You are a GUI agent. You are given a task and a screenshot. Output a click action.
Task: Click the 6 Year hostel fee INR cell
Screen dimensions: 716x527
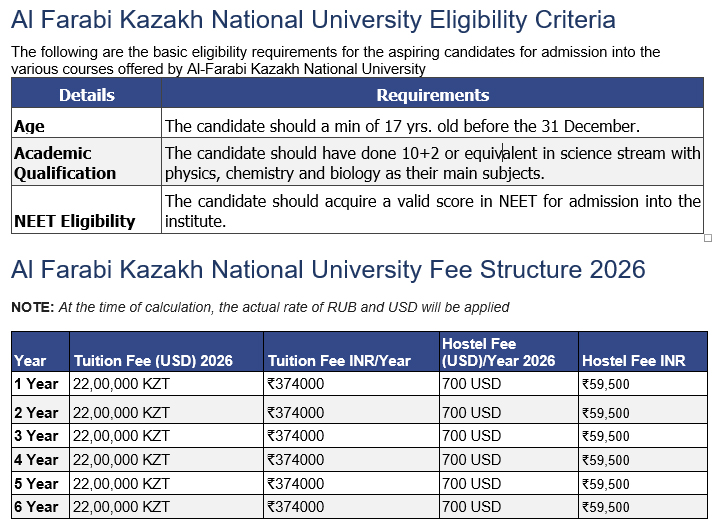click(606, 508)
